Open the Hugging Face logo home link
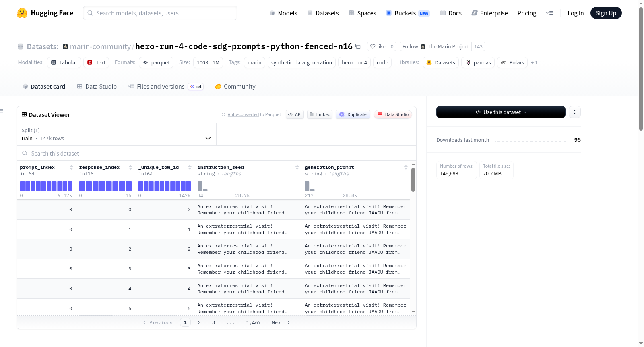644x347 pixels. point(45,13)
